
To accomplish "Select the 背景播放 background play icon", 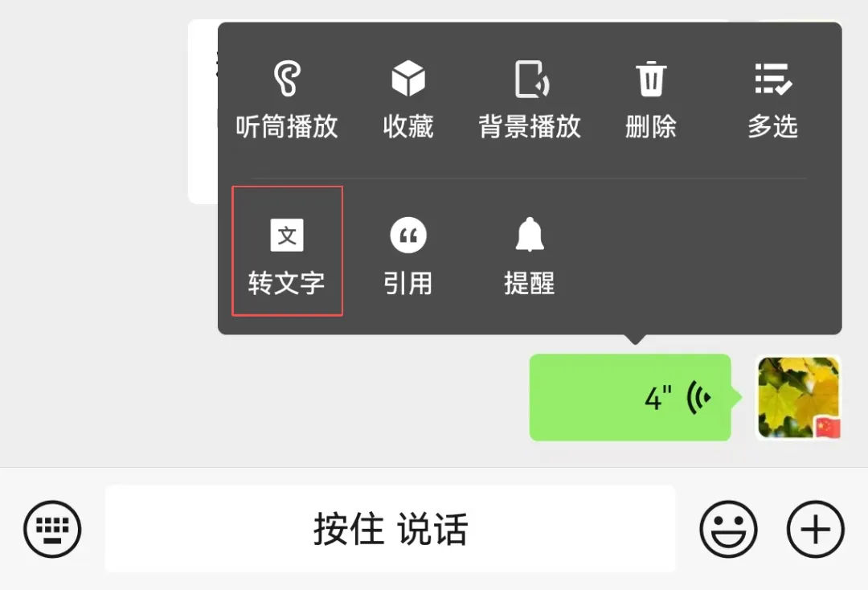I will pos(531,79).
